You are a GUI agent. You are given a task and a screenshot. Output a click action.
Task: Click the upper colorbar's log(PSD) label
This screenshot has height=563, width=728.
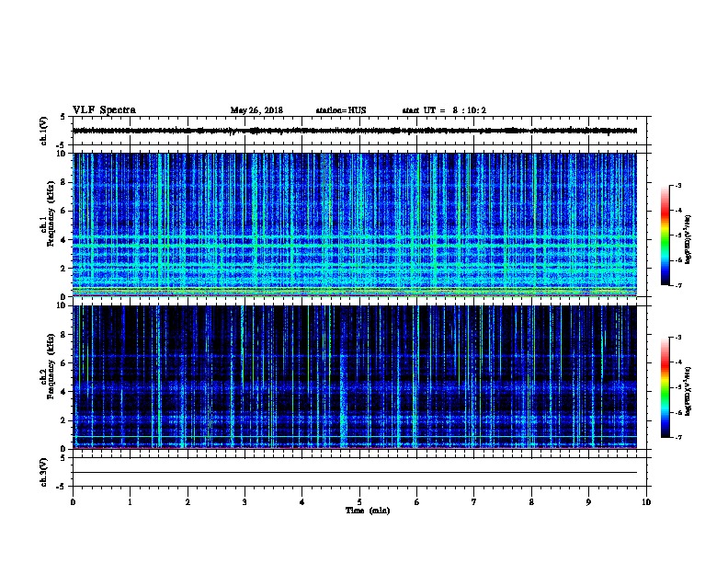click(x=688, y=239)
